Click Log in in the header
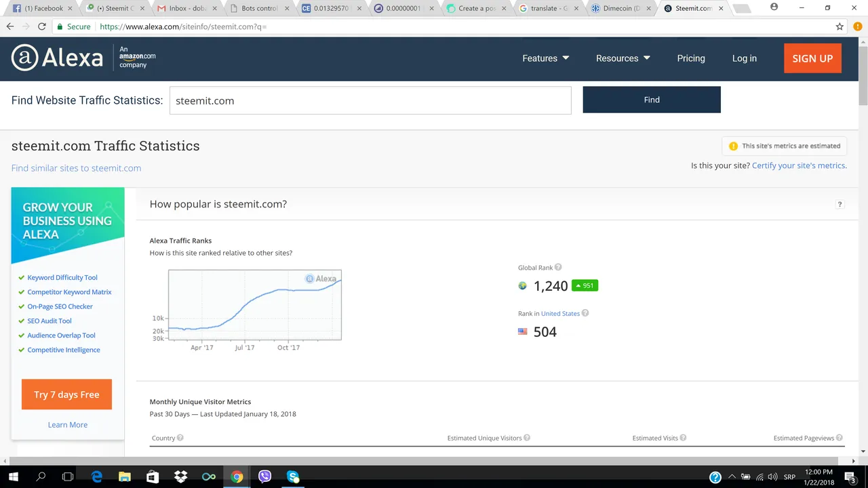This screenshot has height=488, width=868. (744, 58)
